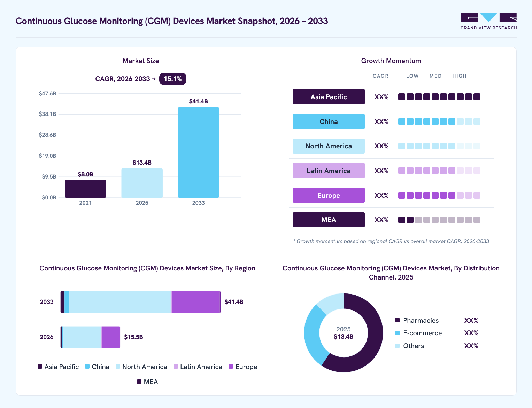Screen dimensions: 532x408
Task: Click XX% CAGR value for Asia Pacific
Action: (381, 97)
